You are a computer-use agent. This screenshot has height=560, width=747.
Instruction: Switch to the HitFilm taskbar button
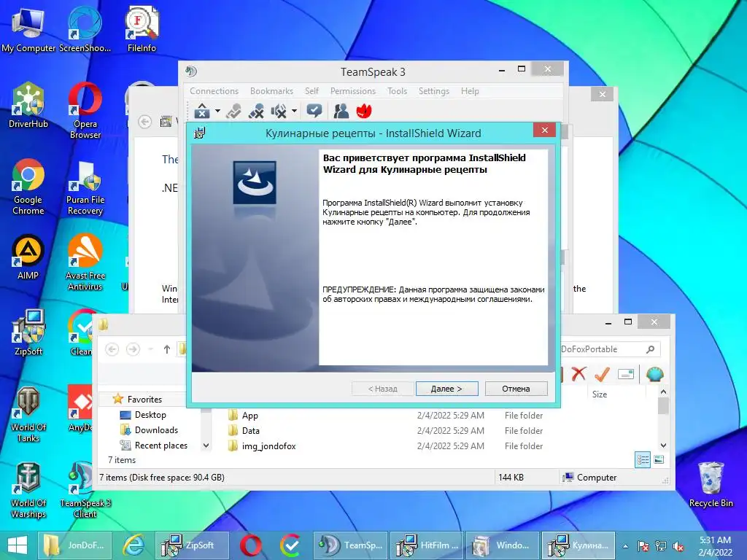coord(426,545)
